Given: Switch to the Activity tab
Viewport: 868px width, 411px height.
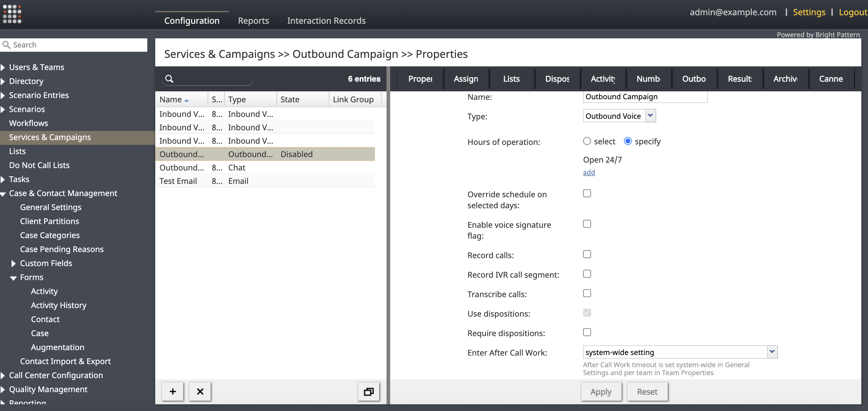Looking at the screenshot, I should click(x=603, y=79).
